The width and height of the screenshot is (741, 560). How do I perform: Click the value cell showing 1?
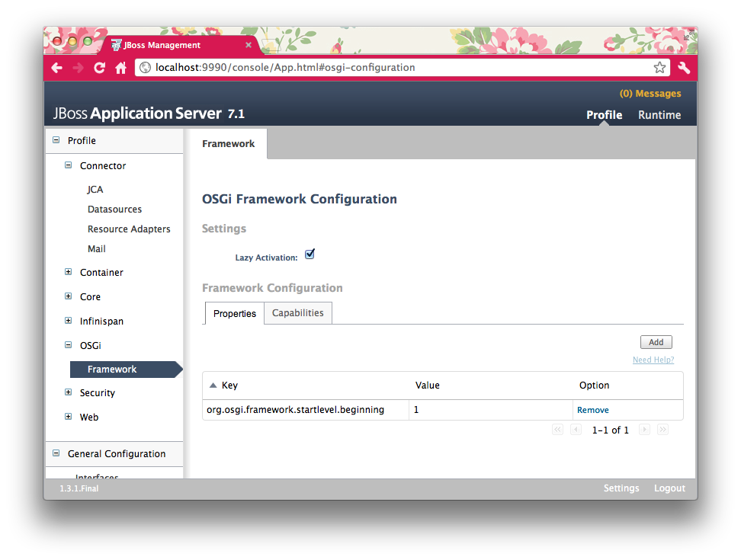pyautogui.click(x=491, y=410)
